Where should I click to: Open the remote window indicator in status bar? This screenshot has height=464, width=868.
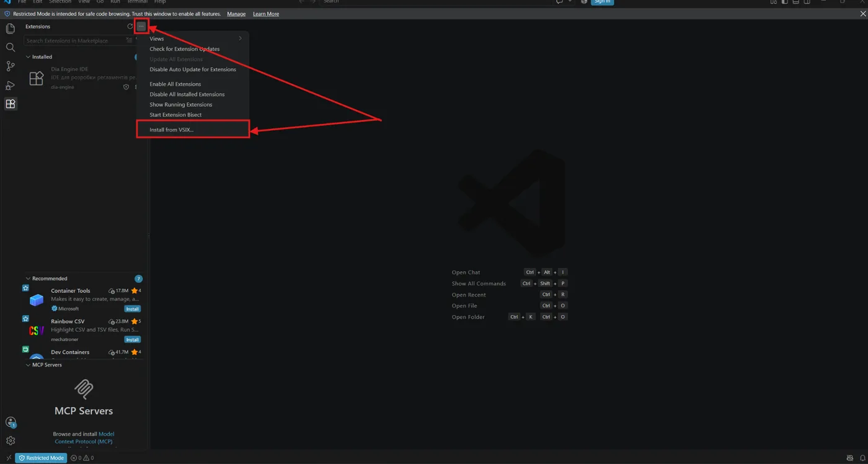(x=8, y=458)
